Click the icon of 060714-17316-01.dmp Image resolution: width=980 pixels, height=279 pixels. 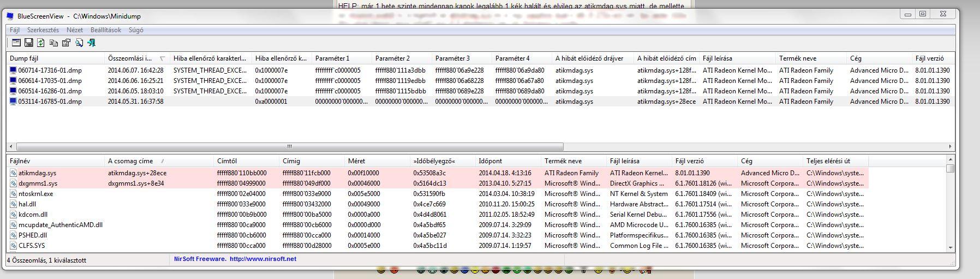pyautogui.click(x=13, y=70)
